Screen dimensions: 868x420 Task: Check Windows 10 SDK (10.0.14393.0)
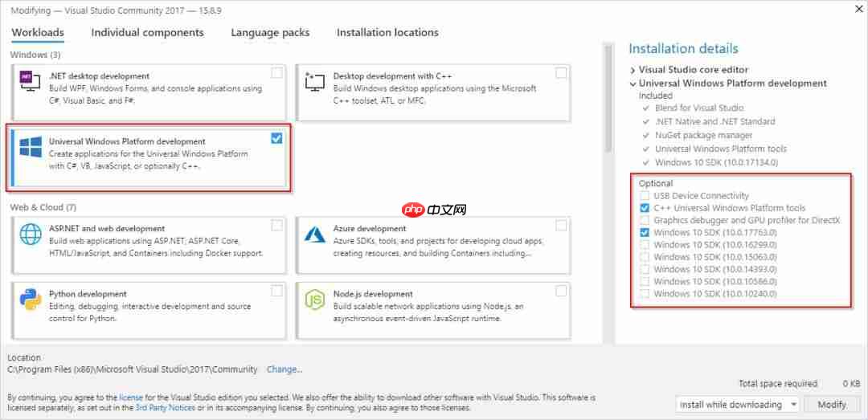coord(645,269)
